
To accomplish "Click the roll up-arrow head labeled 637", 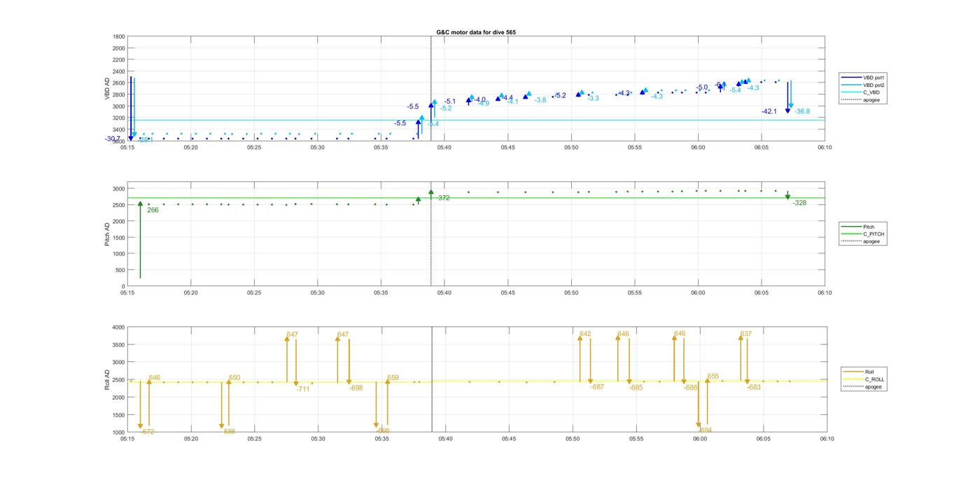I will [x=741, y=338].
